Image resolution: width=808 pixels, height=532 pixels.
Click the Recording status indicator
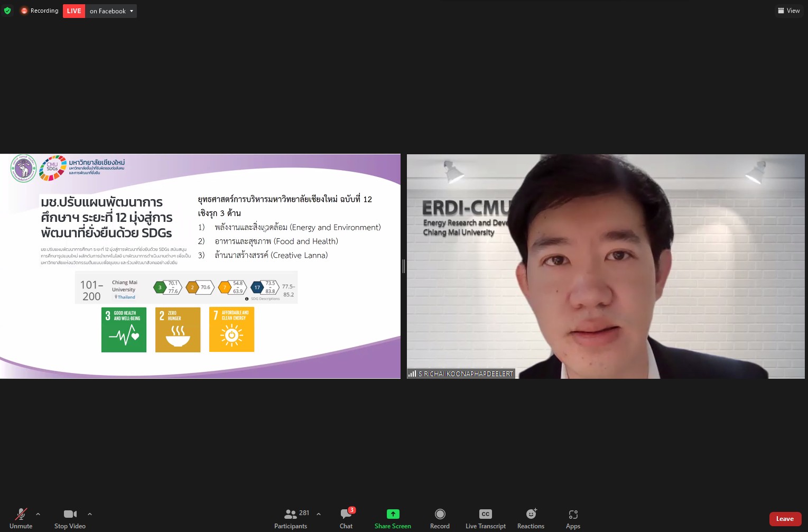[x=40, y=11]
